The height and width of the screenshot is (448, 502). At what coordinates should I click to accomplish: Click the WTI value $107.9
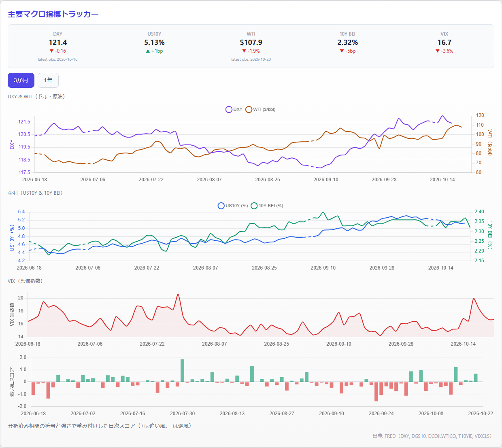251,42
